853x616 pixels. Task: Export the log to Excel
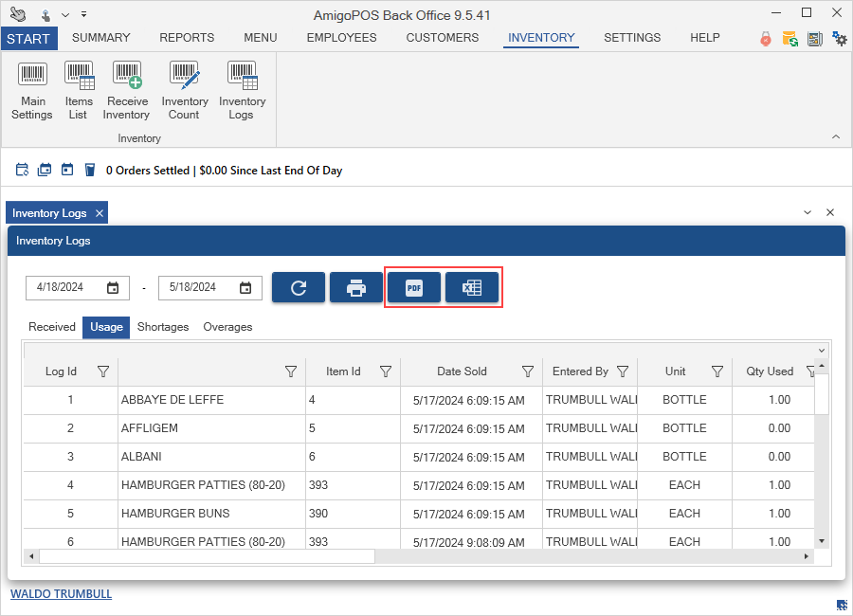coord(472,287)
